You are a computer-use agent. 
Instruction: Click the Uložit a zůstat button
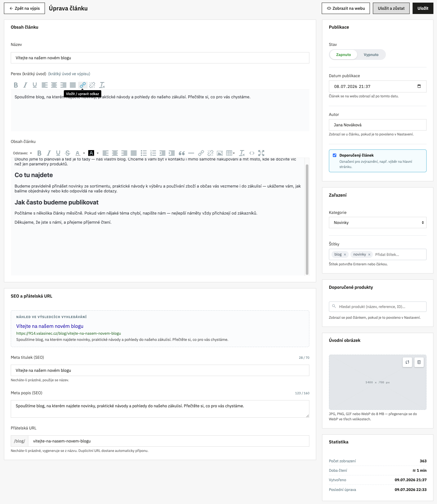coord(391,8)
